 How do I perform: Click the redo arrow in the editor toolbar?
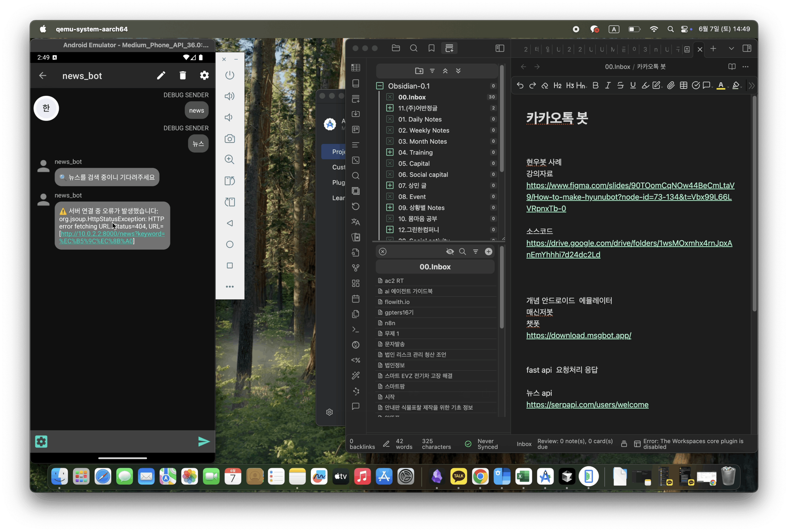point(532,85)
